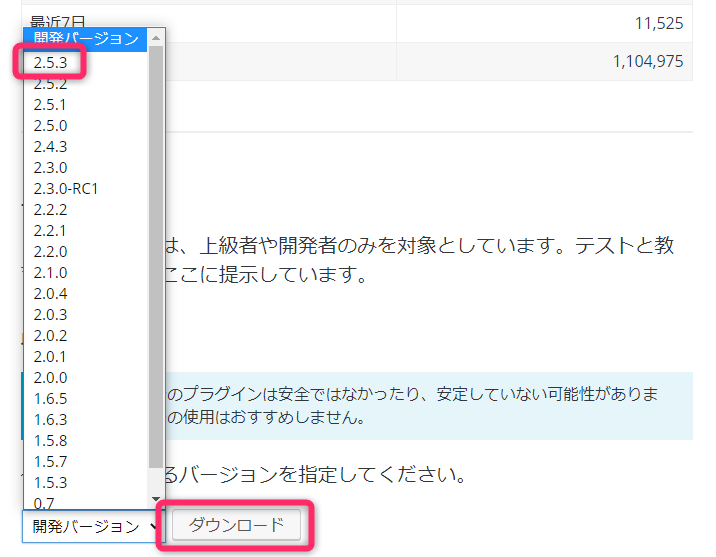Screen dimensions: 716x557
Task: Choose version 2.4.3
Action: click(x=50, y=147)
